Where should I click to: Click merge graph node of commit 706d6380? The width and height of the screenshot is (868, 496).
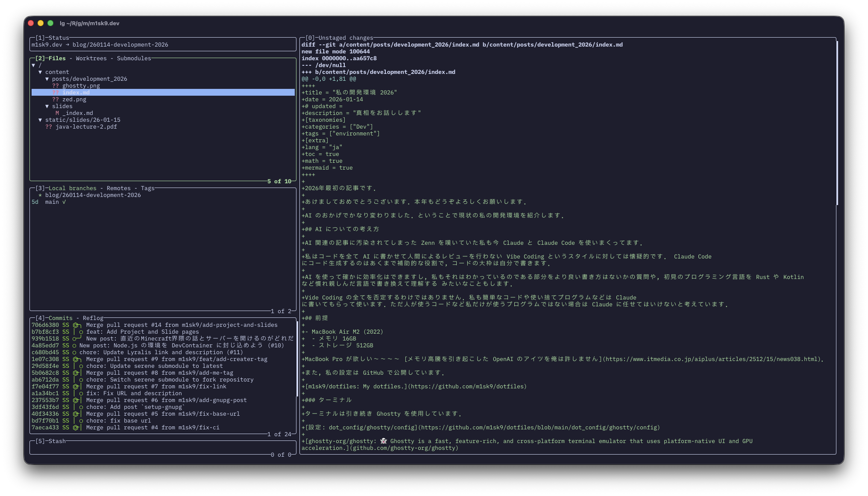(x=75, y=325)
